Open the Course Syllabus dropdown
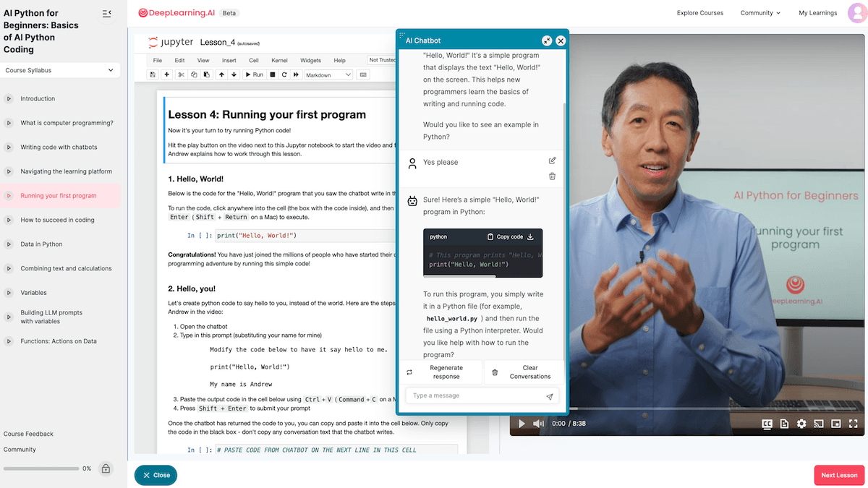 click(60, 70)
